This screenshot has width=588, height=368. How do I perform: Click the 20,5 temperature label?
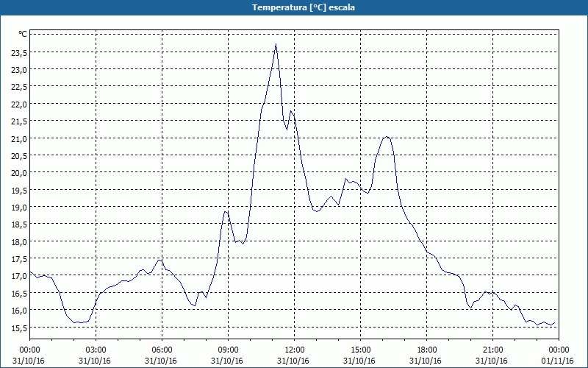click(x=19, y=156)
